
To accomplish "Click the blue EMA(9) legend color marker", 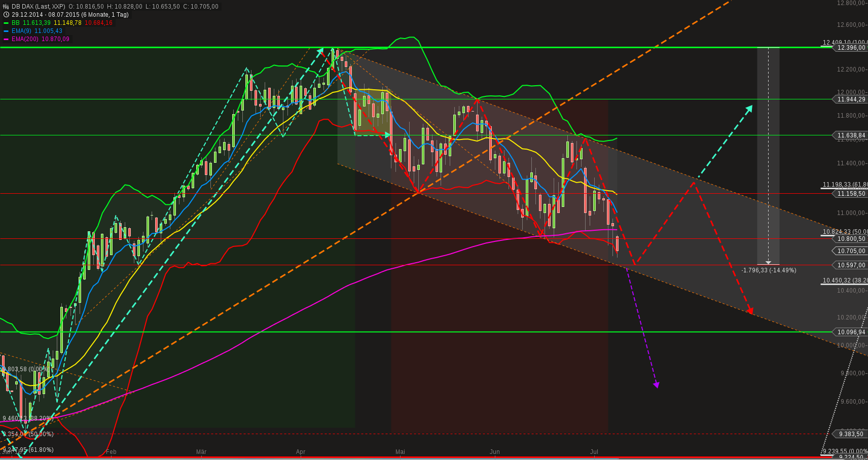I will pyautogui.click(x=6, y=31).
